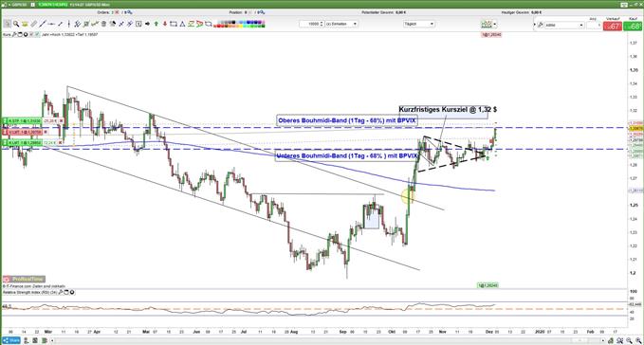Open the order type dropdown beside wrench
The image size is (644, 345).
point(564,25)
